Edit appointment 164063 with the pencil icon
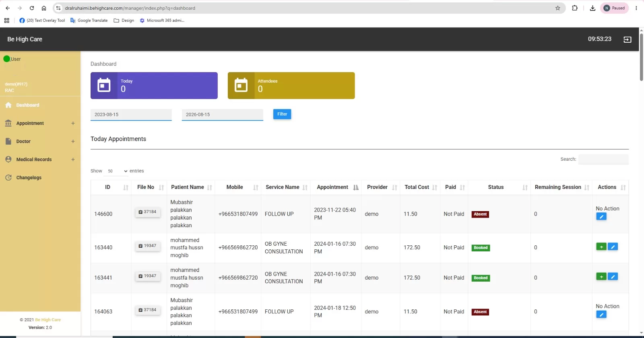This screenshot has height=338, width=644. [x=601, y=315]
